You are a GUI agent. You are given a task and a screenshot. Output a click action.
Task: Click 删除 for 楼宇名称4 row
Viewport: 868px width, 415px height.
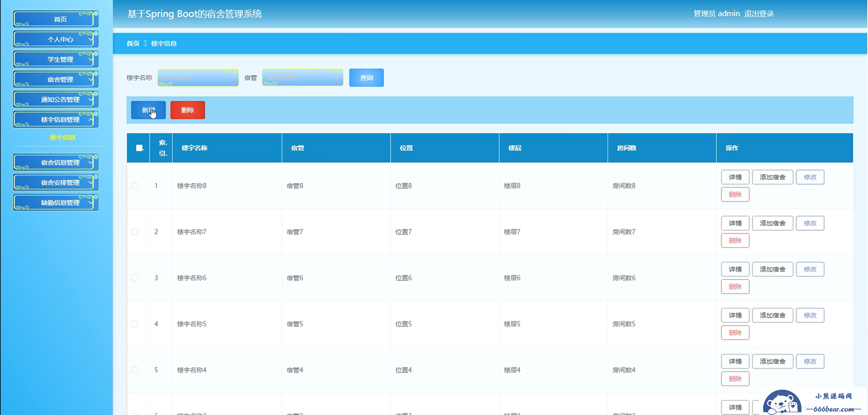735,379
